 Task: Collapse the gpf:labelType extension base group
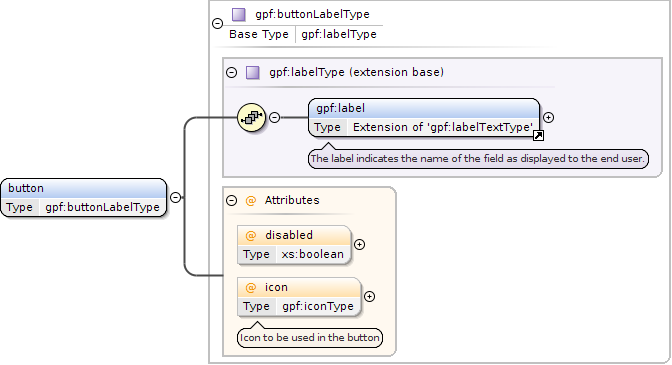(231, 72)
